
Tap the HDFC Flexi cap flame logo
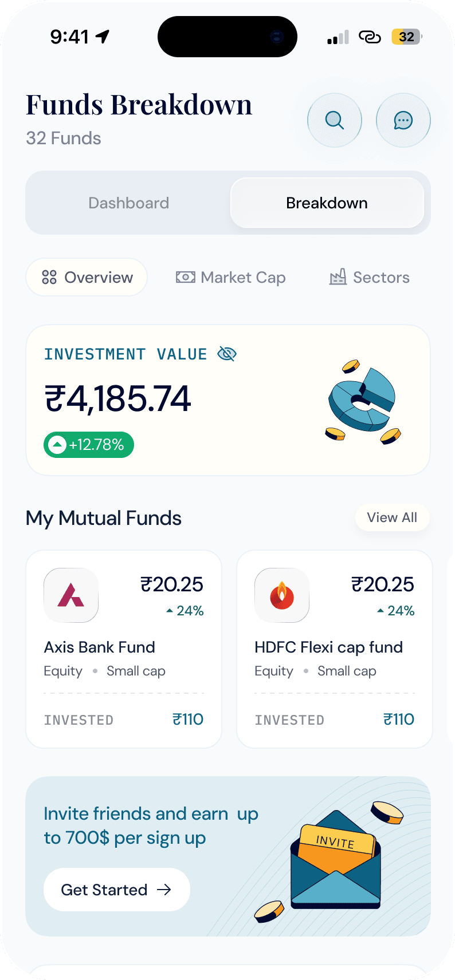pos(282,595)
